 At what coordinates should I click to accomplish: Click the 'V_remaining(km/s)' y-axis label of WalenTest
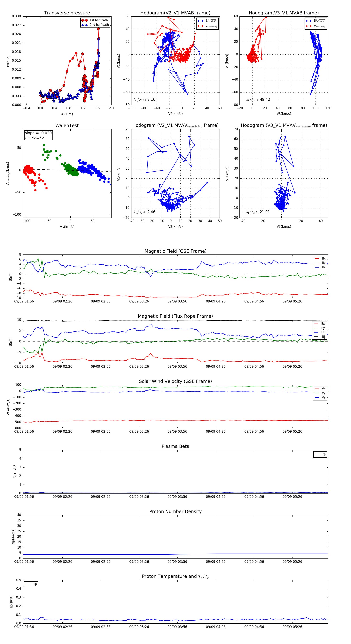click(x=8, y=173)
